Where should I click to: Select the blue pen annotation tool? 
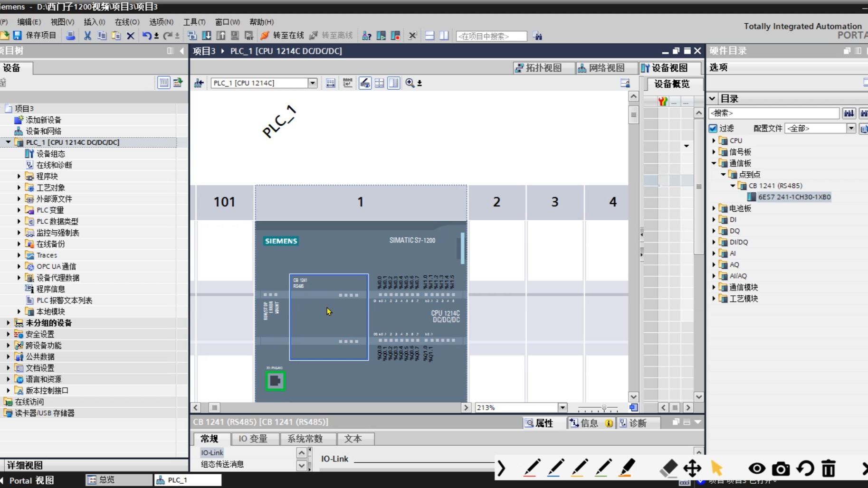pos(555,468)
